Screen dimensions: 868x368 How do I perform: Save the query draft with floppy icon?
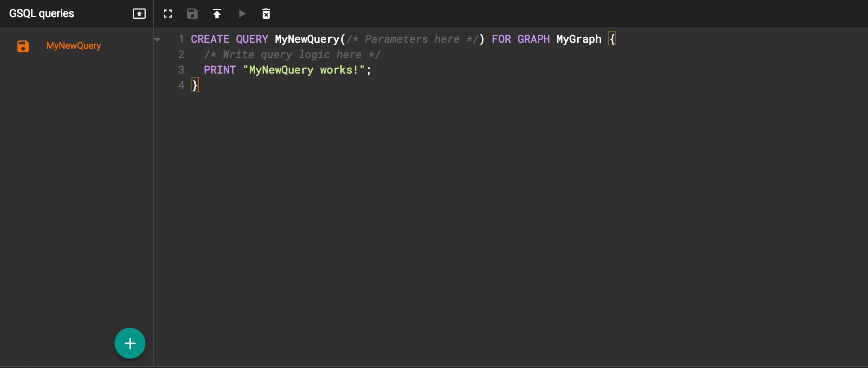click(192, 14)
